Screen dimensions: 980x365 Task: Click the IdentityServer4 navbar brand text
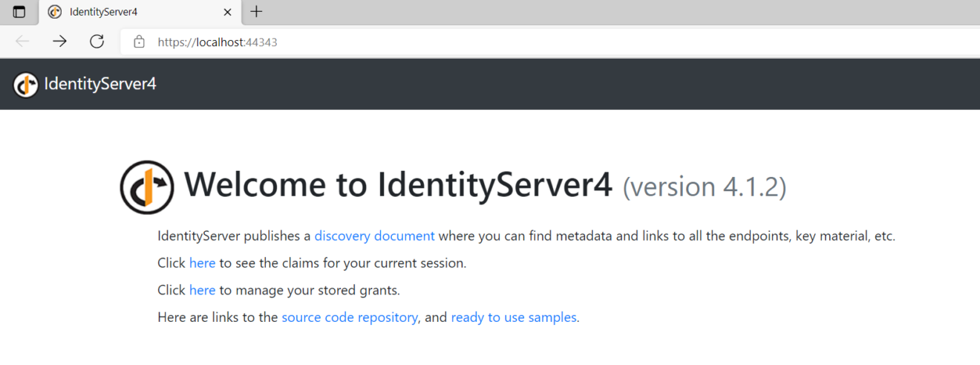click(x=100, y=84)
